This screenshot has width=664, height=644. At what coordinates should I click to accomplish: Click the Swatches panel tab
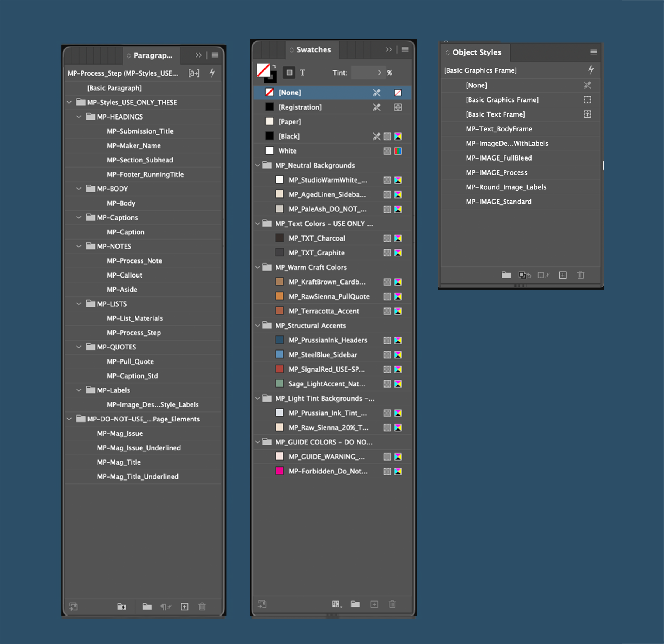click(x=312, y=50)
